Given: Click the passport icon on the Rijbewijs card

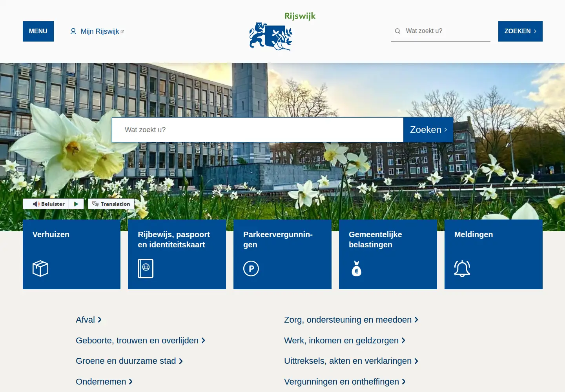Looking at the screenshot, I should (146, 269).
